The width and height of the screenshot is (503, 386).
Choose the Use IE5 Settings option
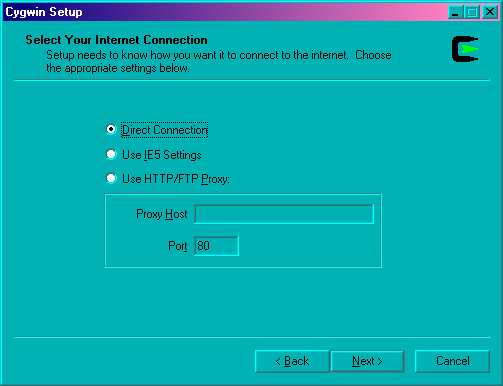click(111, 154)
